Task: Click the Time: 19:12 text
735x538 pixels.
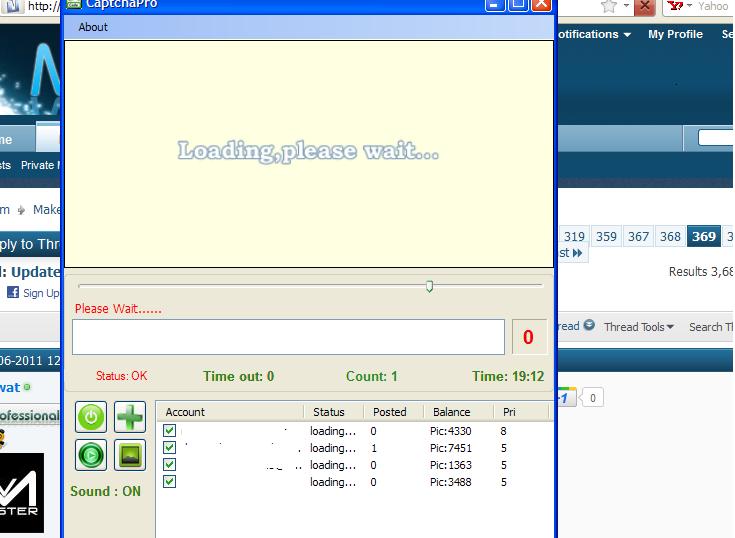Action: [508, 376]
